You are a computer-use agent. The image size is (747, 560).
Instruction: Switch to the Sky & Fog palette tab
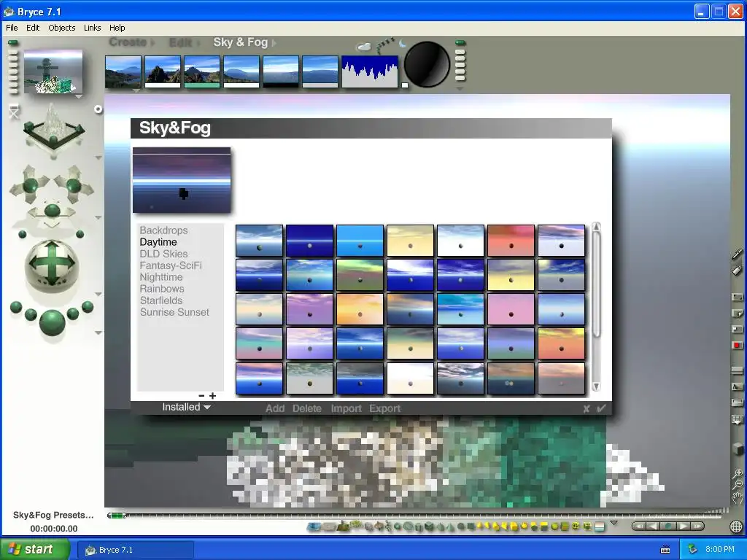(241, 42)
